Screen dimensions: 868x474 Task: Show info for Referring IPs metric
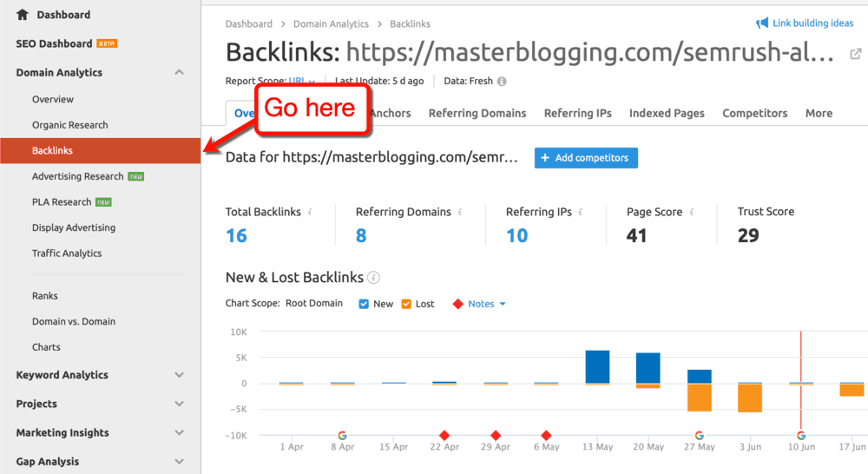point(580,212)
